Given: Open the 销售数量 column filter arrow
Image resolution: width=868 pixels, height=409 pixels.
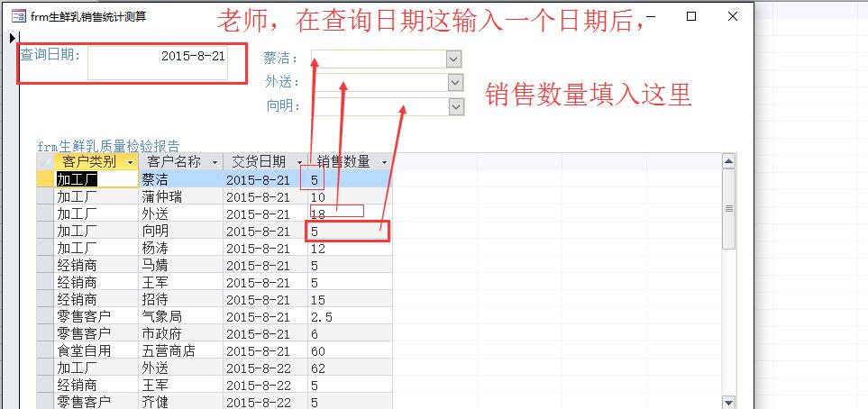Looking at the screenshot, I should coord(384,162).
